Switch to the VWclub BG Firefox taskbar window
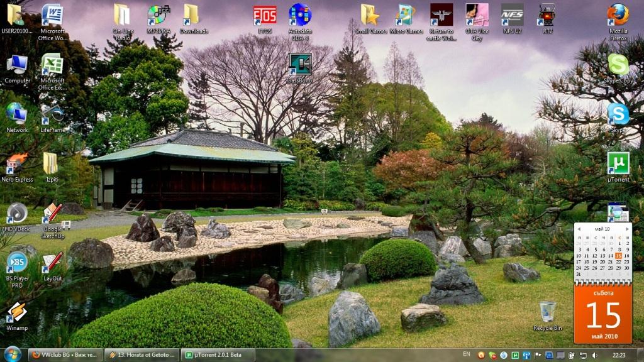Image resolution: width=644 pixels, height=362 pixels. click(64, 355)
